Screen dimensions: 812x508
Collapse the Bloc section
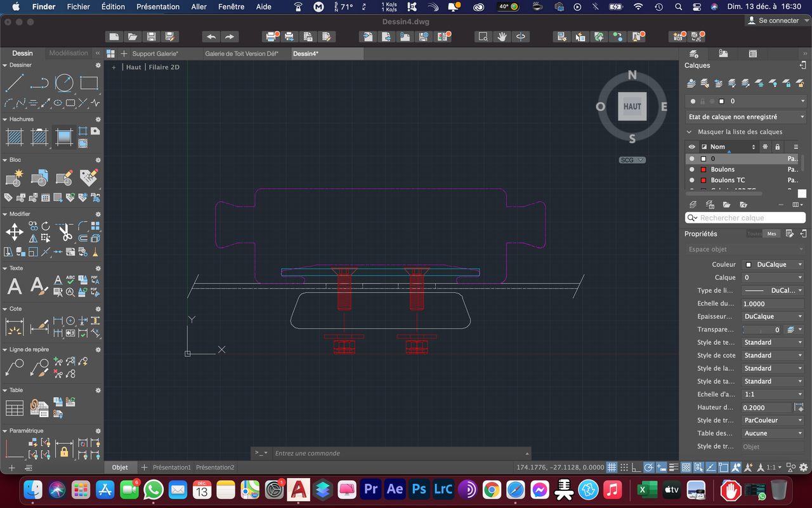pyautogui.click(x=5, y=160)
